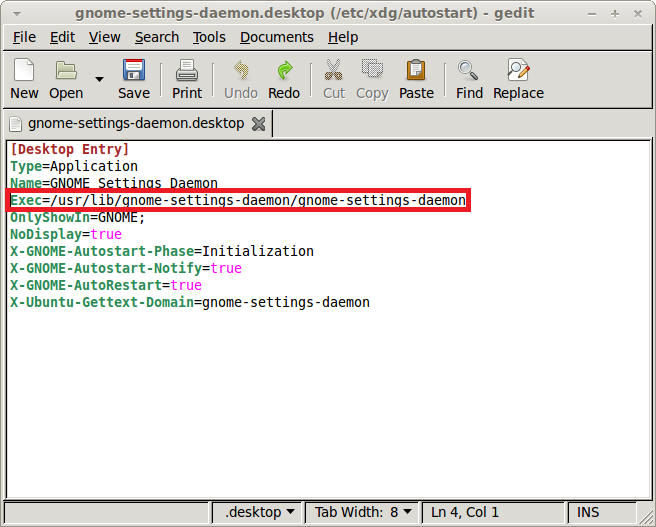Open the View menu
Screen dimensions: 656x527
point(105,37)
